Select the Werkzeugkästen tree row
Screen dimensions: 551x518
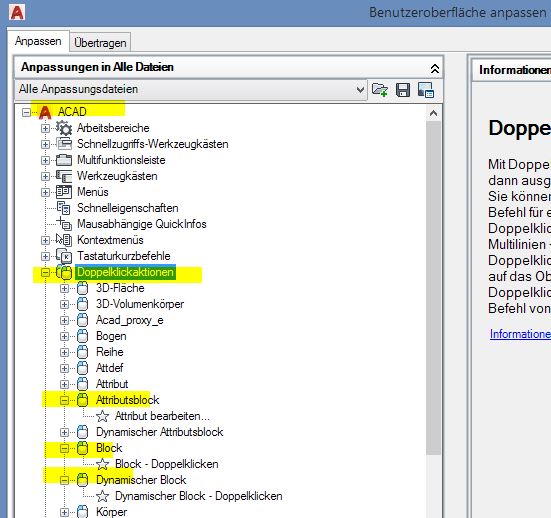tap(117, 176)
